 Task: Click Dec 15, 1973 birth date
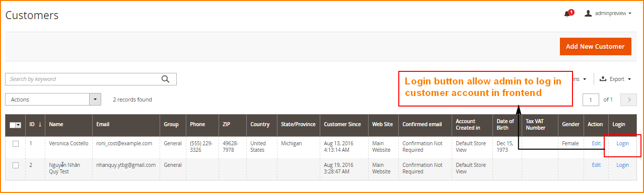506,147
